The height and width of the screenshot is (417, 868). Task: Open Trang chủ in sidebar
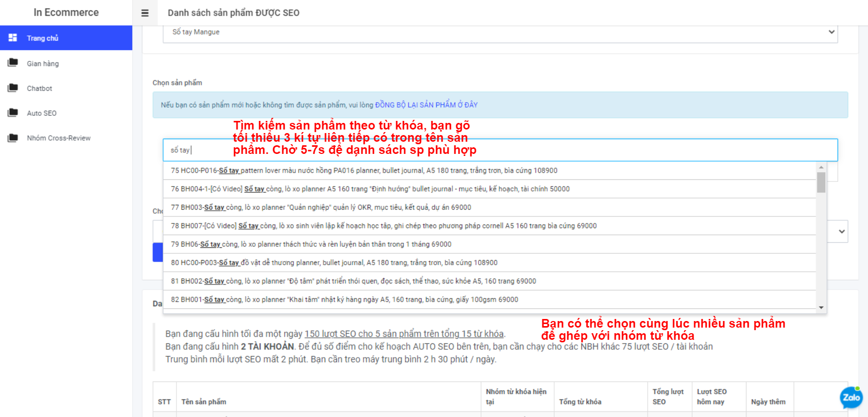[66, 38]
